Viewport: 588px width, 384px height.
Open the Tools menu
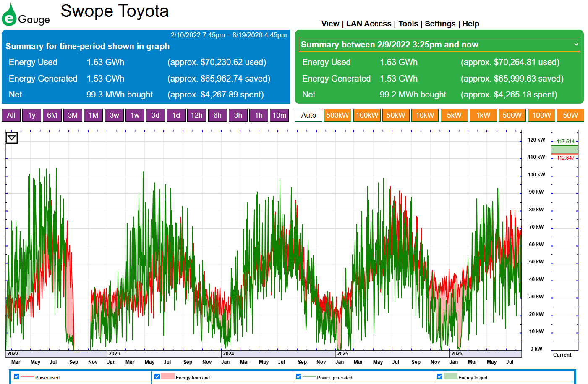pos(408,24)
